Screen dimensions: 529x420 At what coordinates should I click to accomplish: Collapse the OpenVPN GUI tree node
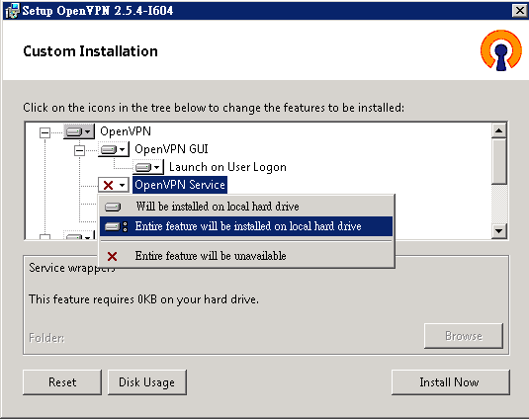[79, 150]
